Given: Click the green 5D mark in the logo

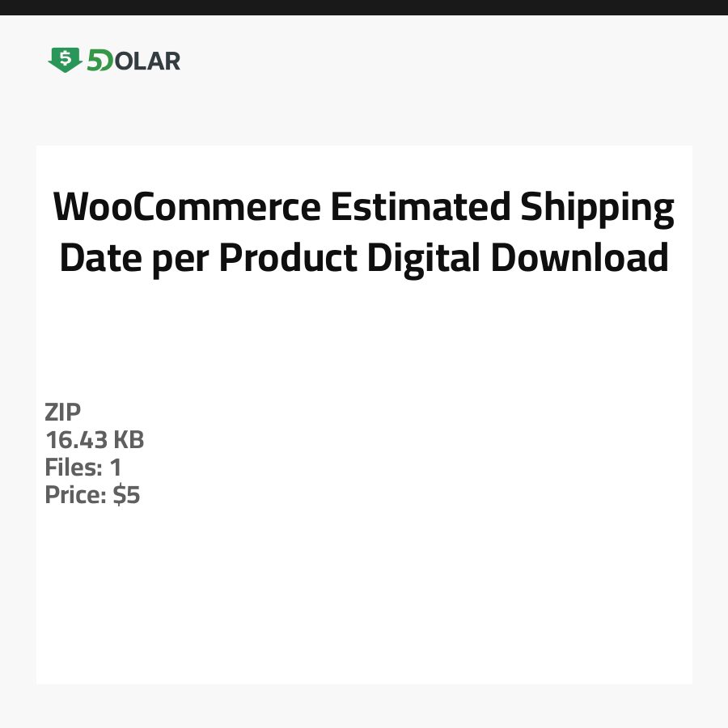Looking at the screenshot, I should click(x=98, y=61).
